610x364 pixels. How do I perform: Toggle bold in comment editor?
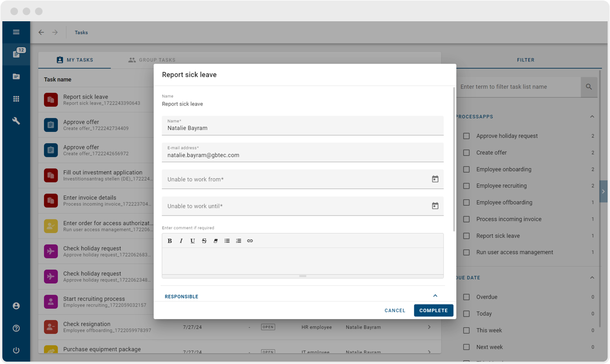pos(170,241)
